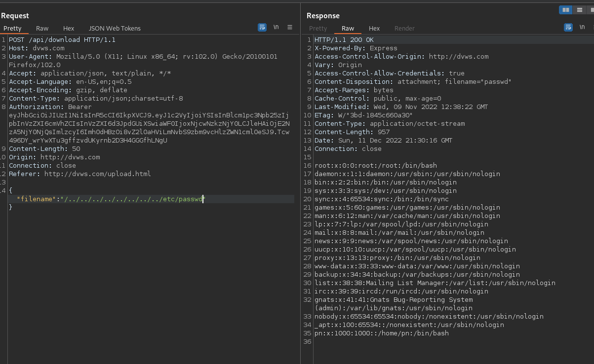
Task: Click the www-data:x:33:33 passwd entry
Action: 417,266
